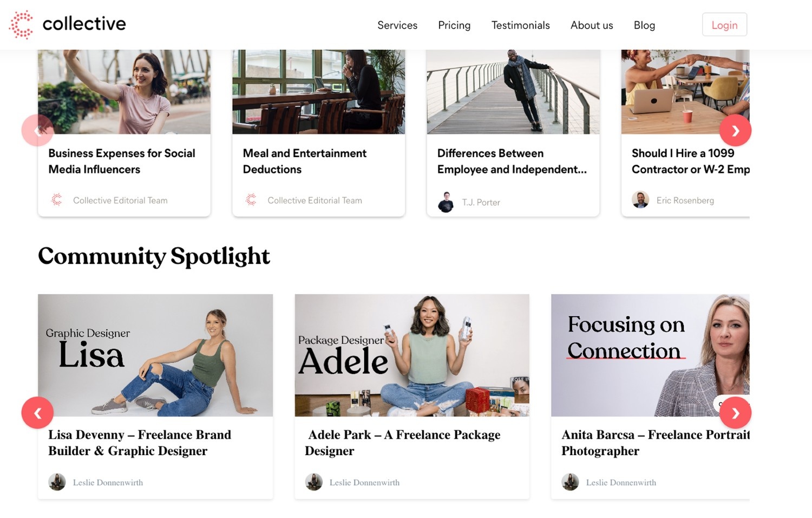
Task: Click the Login button
Action: pyautogui.click(x=724, y=24)
